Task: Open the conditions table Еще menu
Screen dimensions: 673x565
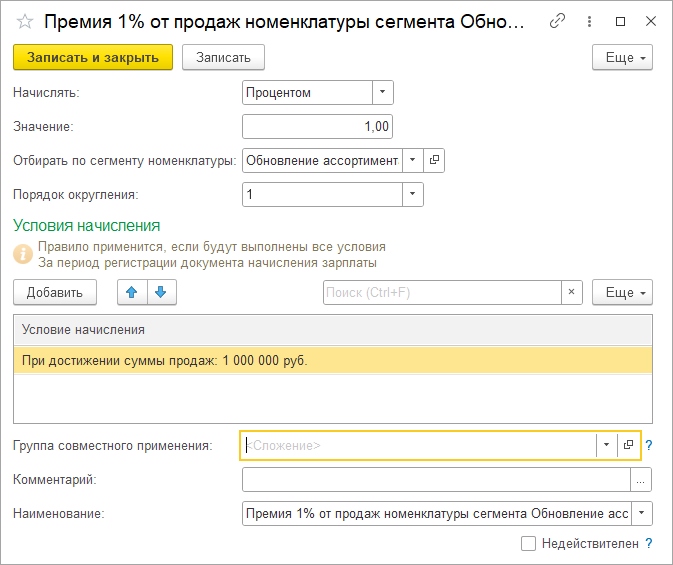Action: point(622,292)
